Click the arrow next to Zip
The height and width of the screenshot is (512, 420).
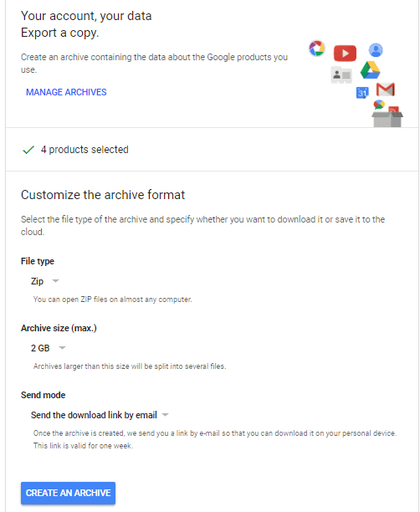click(56, 281)
